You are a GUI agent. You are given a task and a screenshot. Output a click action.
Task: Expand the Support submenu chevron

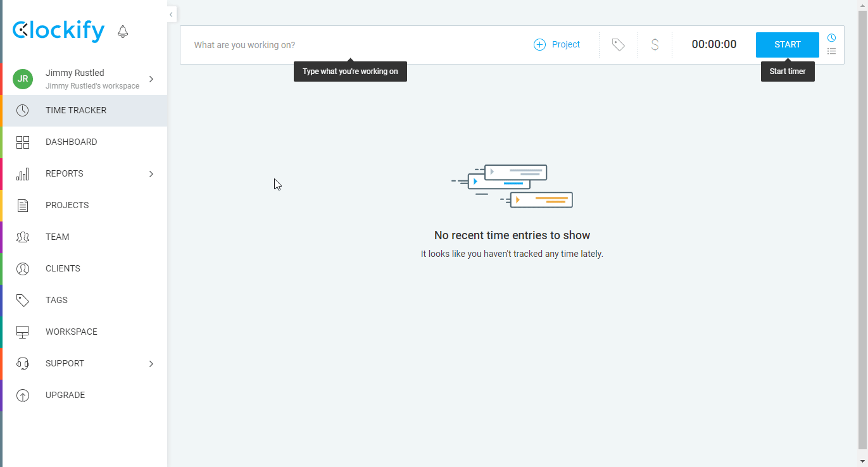tap(151, 364)
